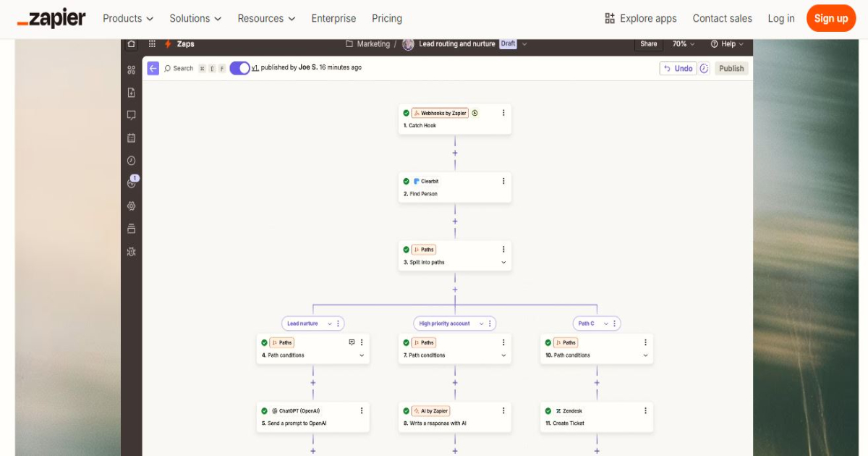Open the settings gear sidebar icon
This screenshot has width=868, height=456.
(x=131, y=206)
